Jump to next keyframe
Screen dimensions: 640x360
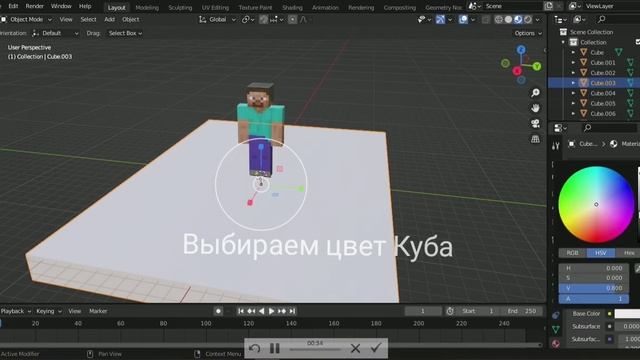282,311
